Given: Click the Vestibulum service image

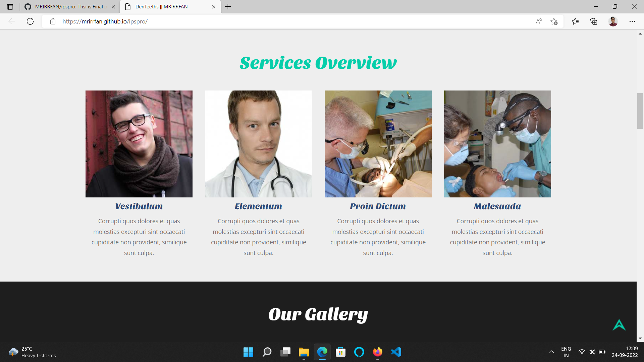Looking at the screenshot, I should [x=139, y=144].
